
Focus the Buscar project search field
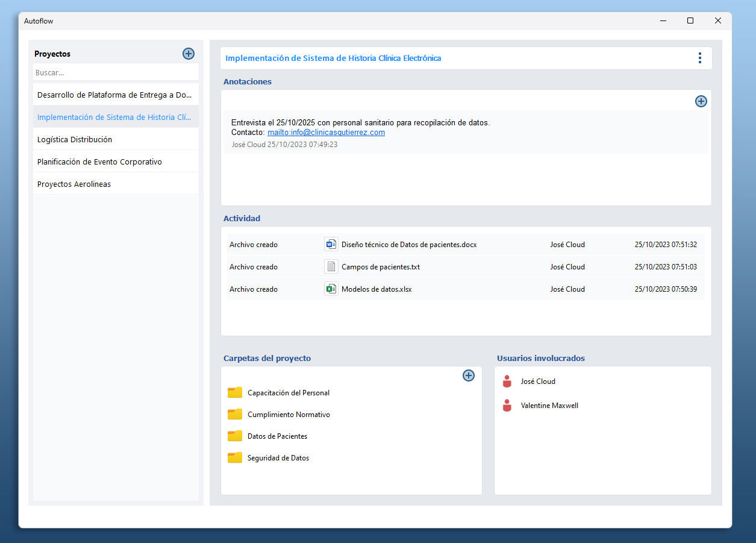[116, 72]
